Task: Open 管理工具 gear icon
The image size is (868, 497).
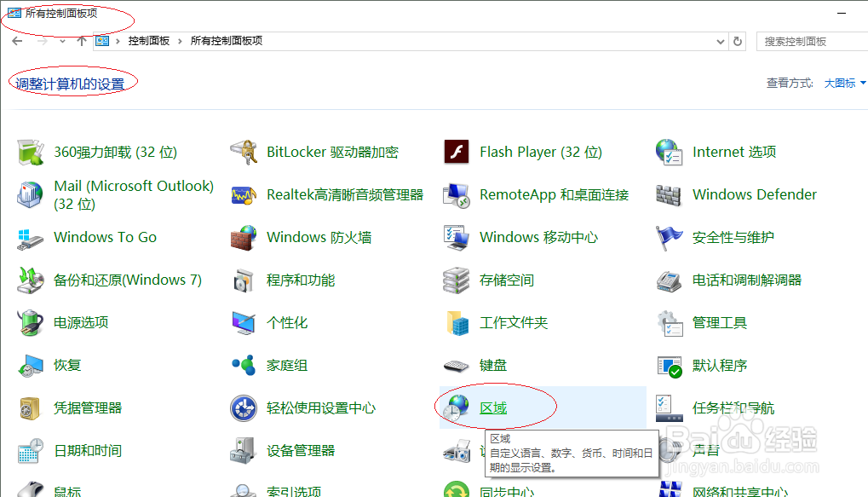Action: (x=669, y=322)
